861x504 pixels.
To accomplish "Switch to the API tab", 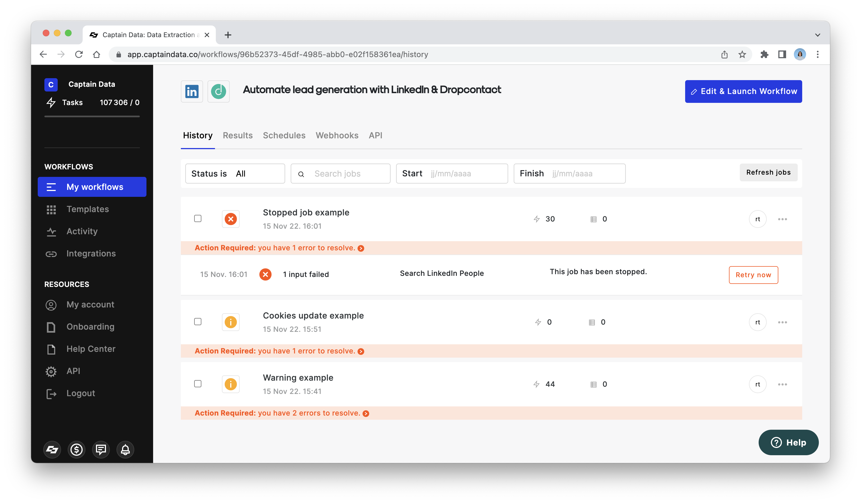I will point(376,136).
